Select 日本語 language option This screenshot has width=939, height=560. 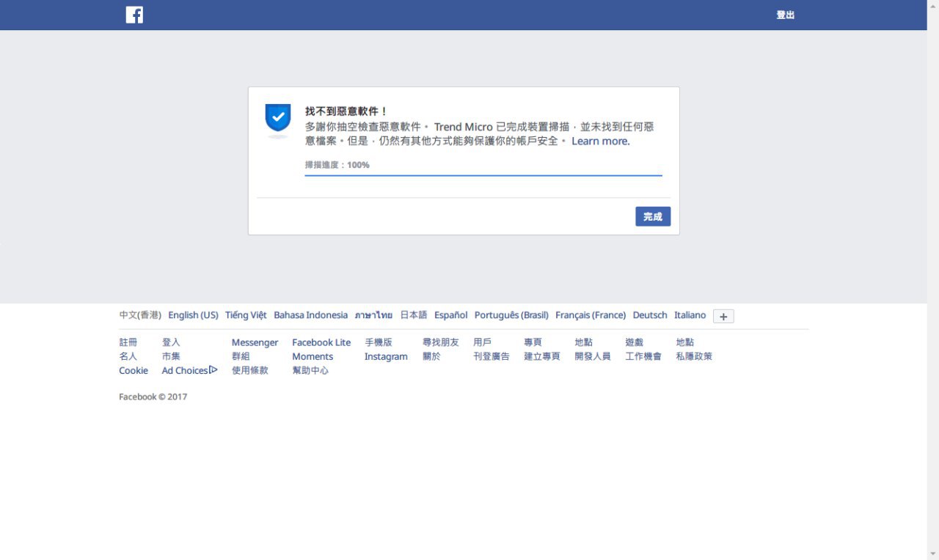[x=414, y=315]
